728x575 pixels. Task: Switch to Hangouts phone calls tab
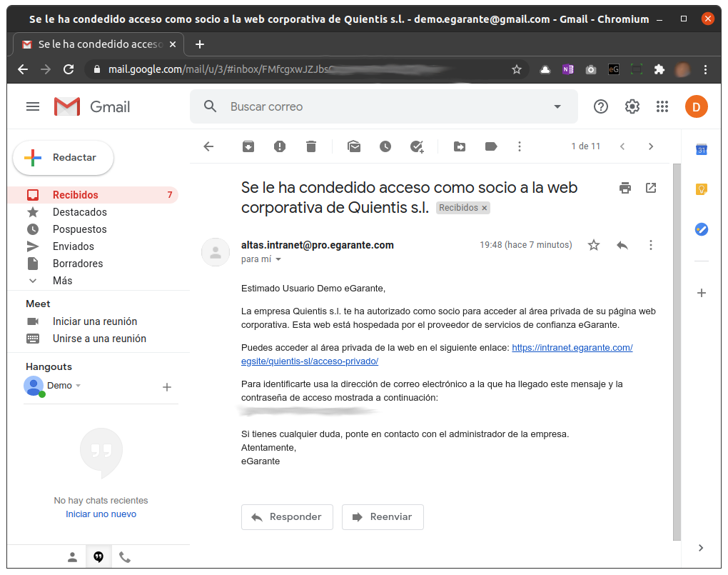125,557
